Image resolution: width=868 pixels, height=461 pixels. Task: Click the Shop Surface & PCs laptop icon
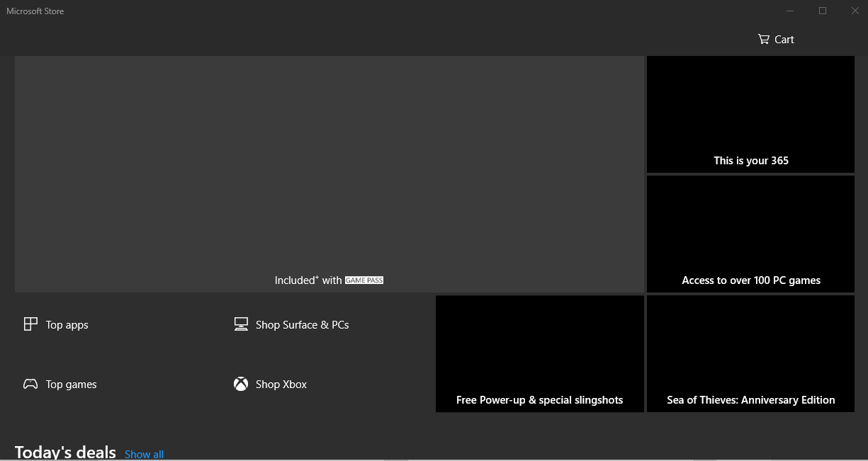pos(241,324)
